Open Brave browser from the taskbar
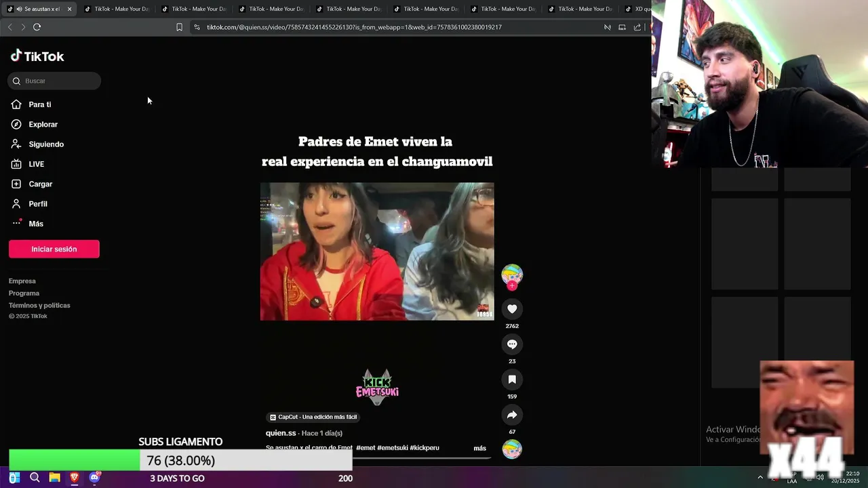This screenshot has width=868, height=488. coord(75,478)
